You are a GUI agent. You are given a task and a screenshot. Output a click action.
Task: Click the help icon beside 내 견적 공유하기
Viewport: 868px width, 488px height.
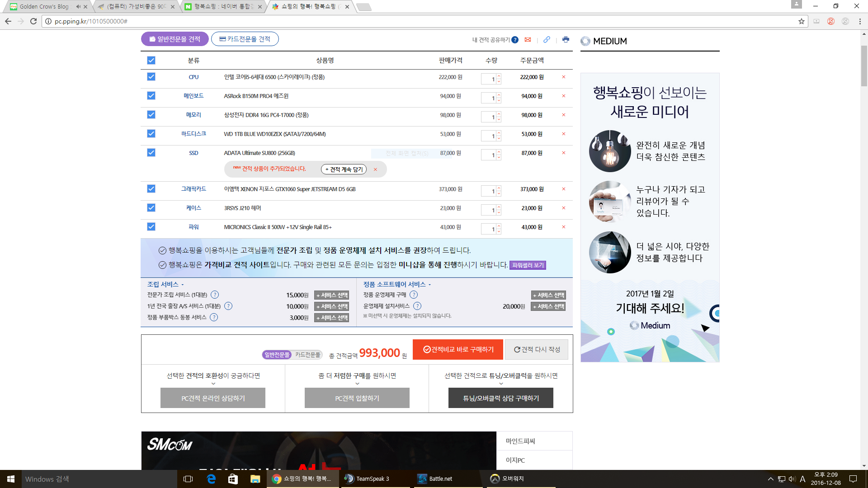(515, 40)
